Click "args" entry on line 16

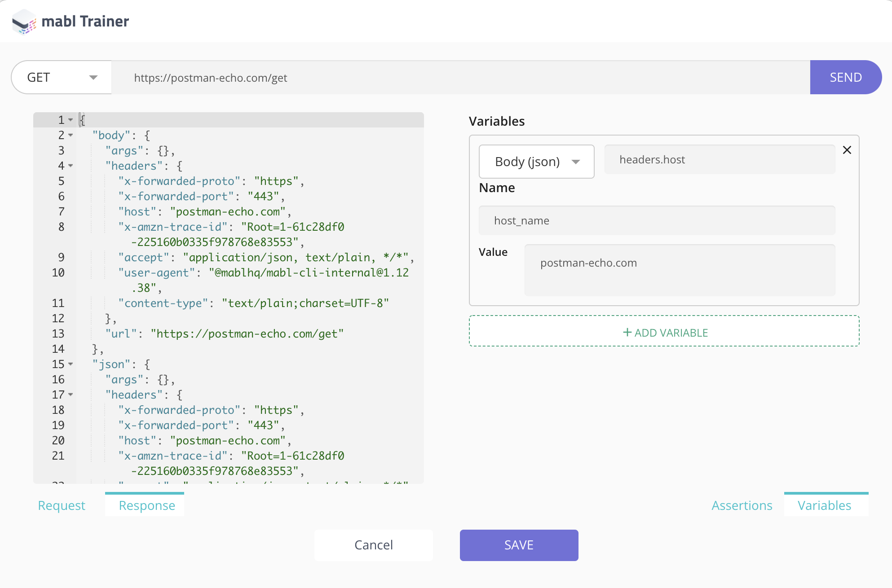[x=140, y=379]
